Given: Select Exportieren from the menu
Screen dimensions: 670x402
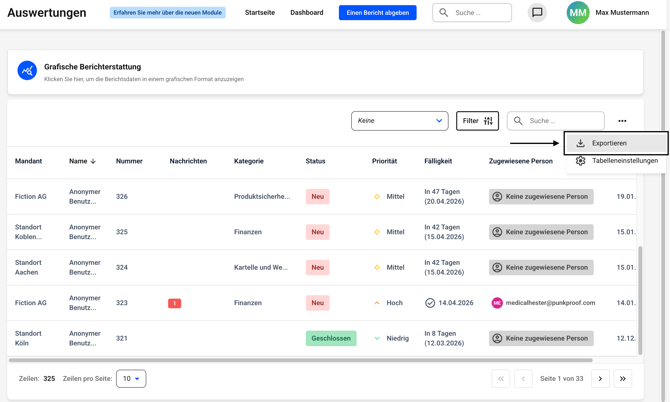Looking at the screenshot, I should pos(609,143).
